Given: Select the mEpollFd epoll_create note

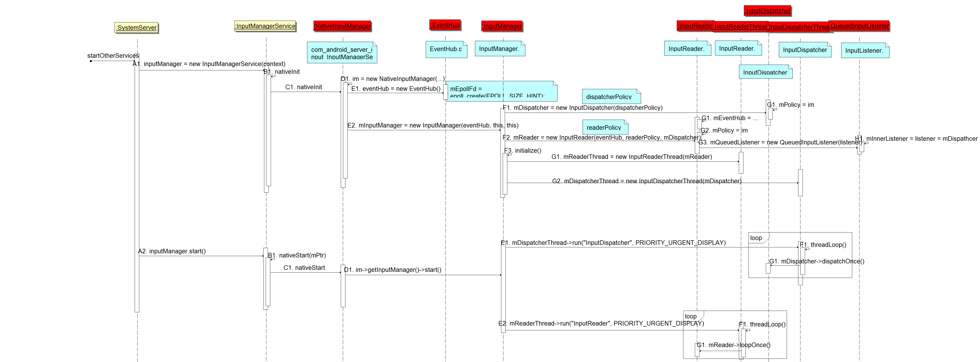Looking at the screenshot, I should point(501,91).
